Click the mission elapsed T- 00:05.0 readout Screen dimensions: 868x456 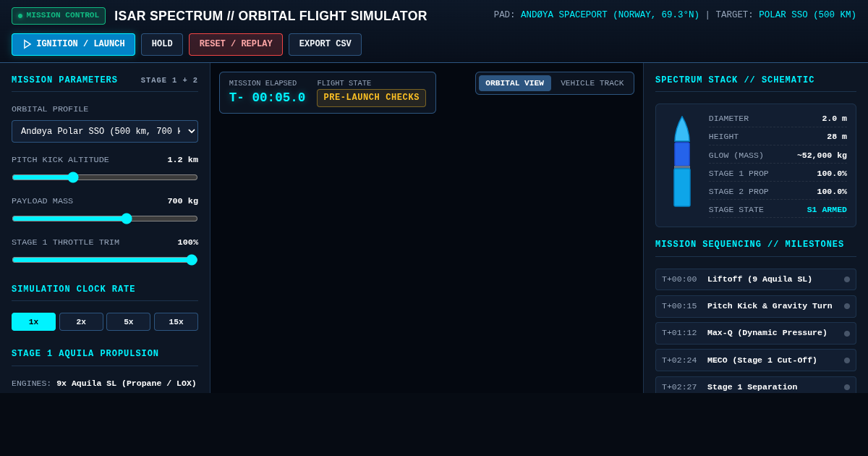pos(267,98)
